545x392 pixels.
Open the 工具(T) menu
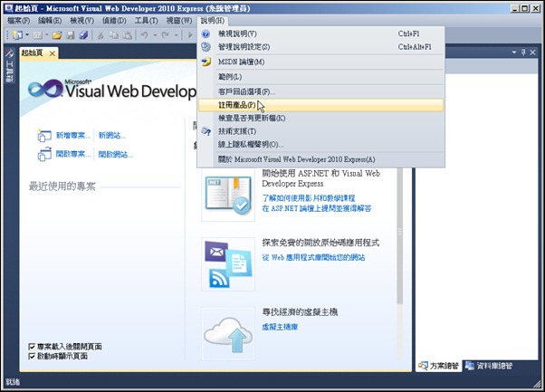(x=146, y=21)
